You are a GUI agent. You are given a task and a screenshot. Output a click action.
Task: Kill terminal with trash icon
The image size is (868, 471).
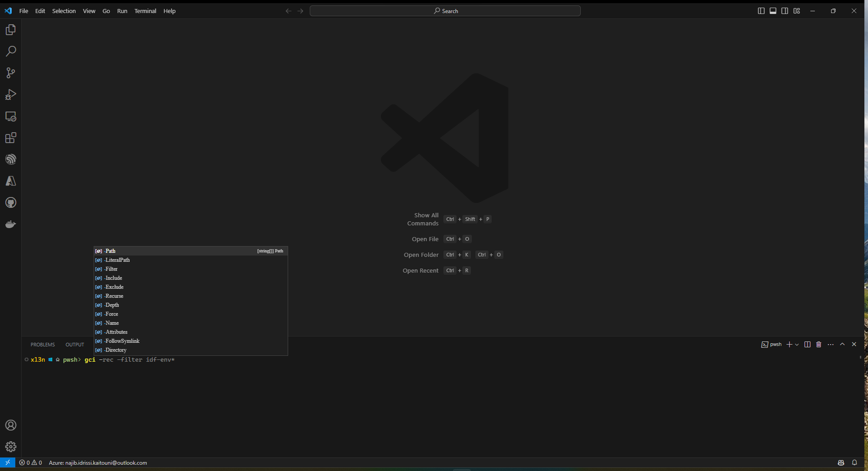coord(819,345)
